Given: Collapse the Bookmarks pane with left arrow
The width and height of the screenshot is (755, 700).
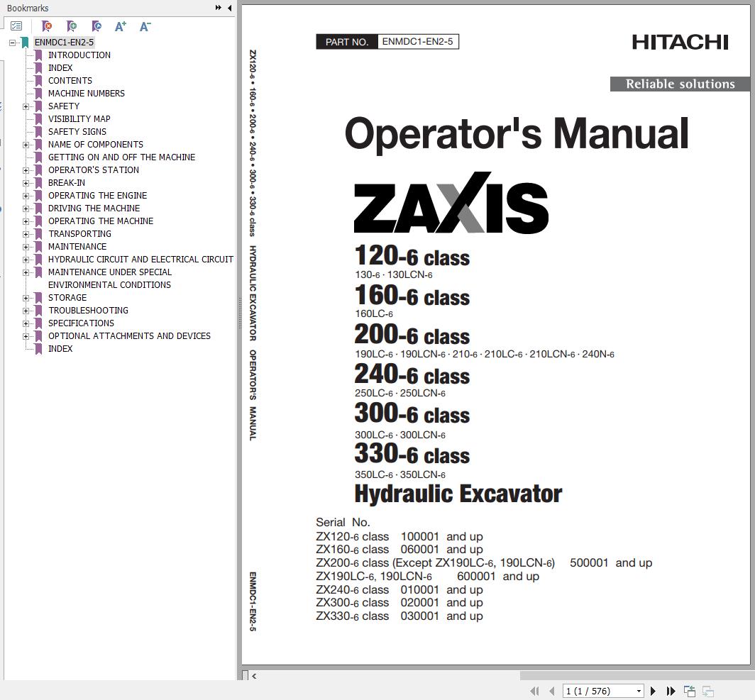Looking at the screenshot, I should coord(230,8).
